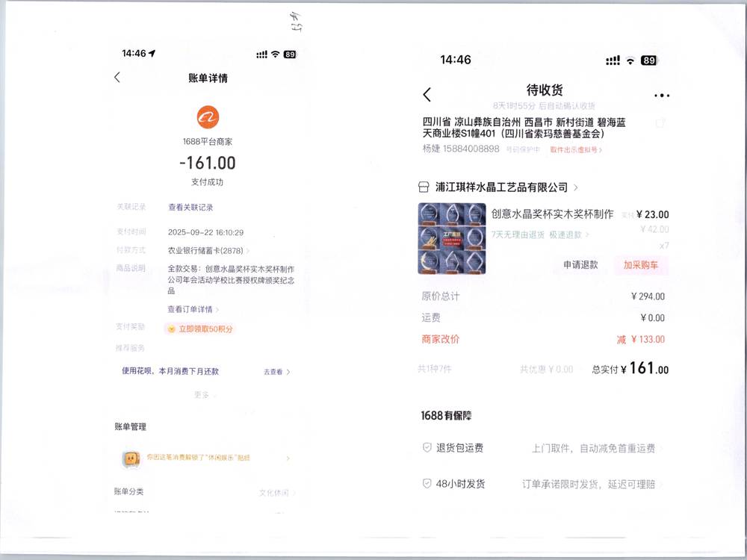Open 账单分类 文化休闲 category selector
747x560 pixels.
coord(277,493)
